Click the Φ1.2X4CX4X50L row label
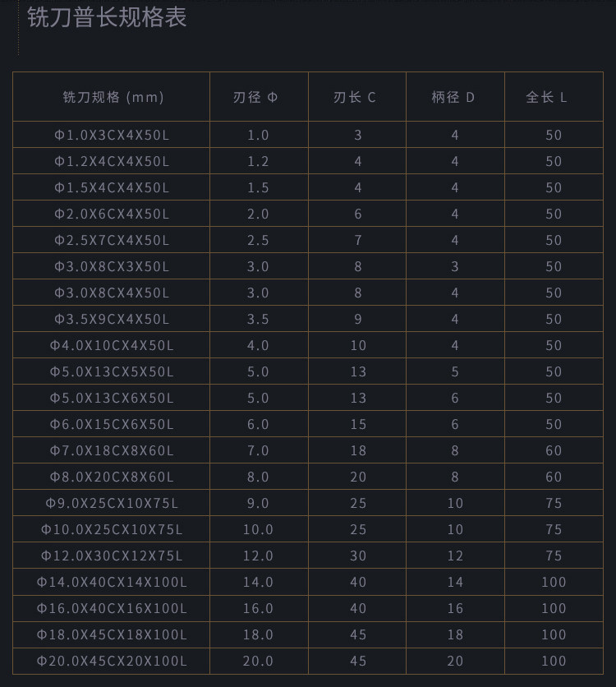 coord(112,161)
